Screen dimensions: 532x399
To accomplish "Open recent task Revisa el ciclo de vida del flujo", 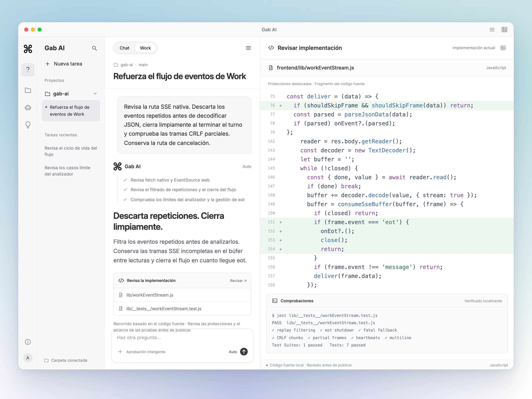I will (71, 151).
